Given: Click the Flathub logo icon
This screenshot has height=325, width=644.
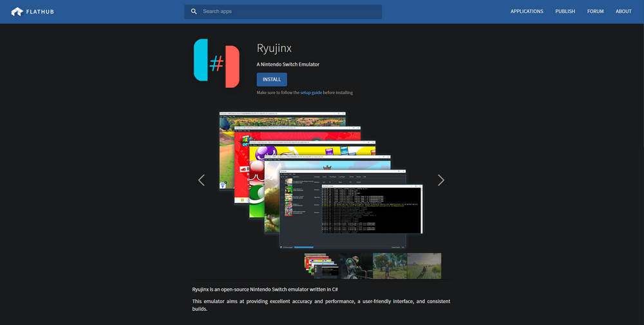Looking at the screenshot, I should pyautogui.click(x=17, y=12).
